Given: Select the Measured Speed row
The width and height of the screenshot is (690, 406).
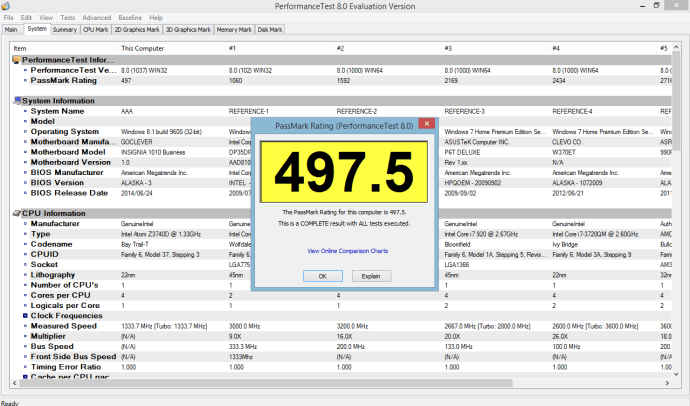Looking at the screenshot, I should coord(341,326).
